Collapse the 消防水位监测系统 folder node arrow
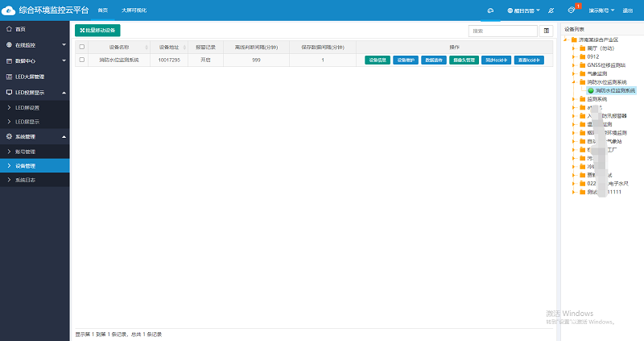This screenshot has height=341, width=644. pyautogui.click(x=574, y=82)
